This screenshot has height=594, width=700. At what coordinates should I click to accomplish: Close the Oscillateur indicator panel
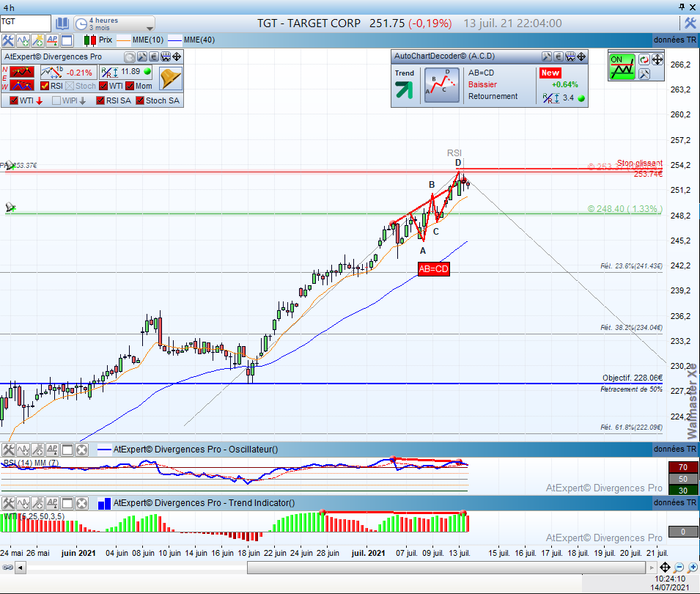coord(81,450)
